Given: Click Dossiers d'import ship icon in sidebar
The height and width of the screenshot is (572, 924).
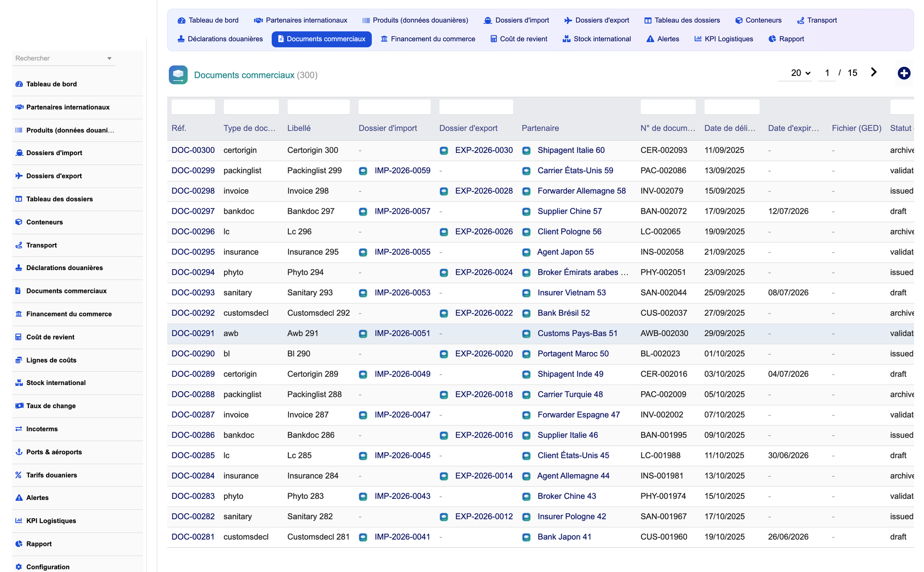Looking at the screenshot, I should (19, 153).
